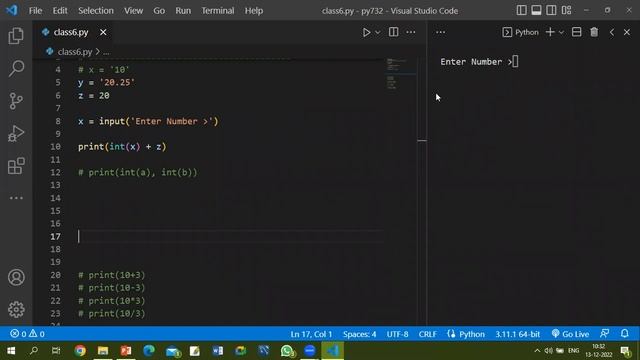The height and width of the screenshot is (360, 640).
Task: Click class6.py in the breadcrumb
Action: tap(75, 52)
